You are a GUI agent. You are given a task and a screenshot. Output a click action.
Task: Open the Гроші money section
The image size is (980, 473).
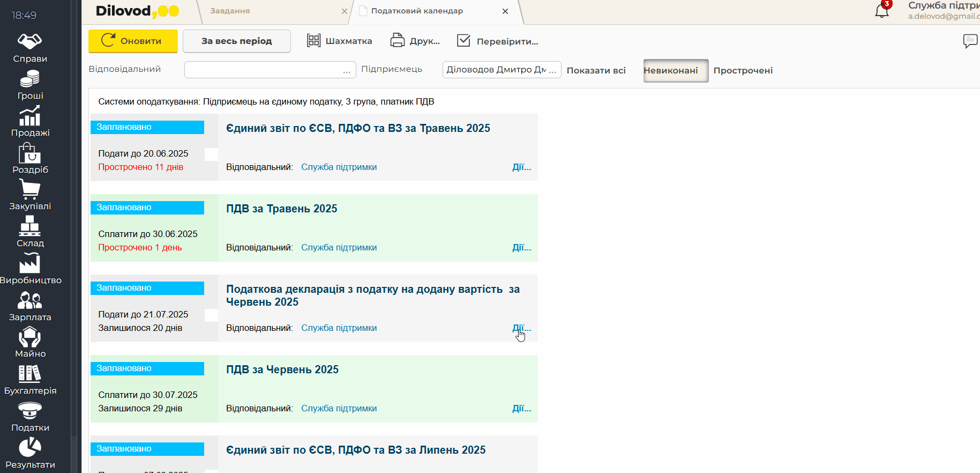tap(30, 85)
